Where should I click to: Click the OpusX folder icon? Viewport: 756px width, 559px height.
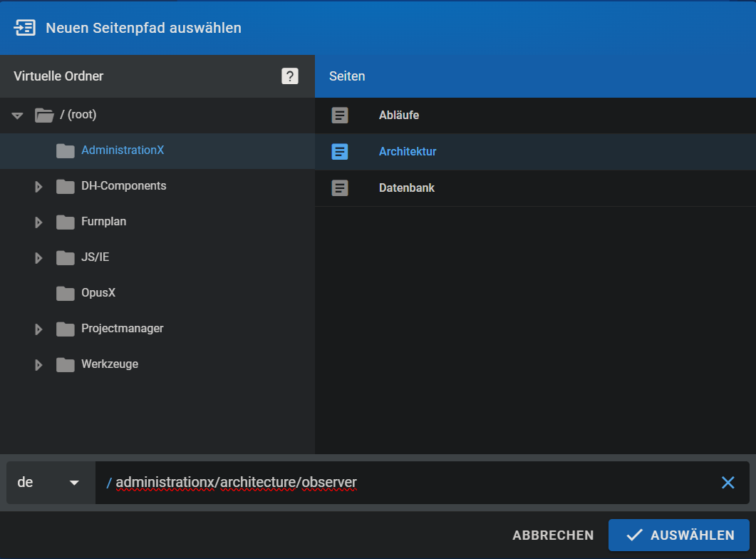coord(66,293)
